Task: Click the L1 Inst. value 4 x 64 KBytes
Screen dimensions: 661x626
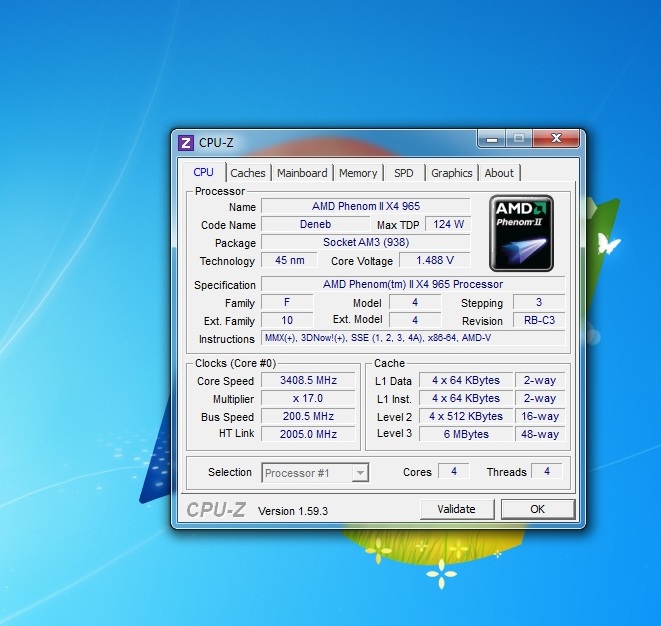Action: pos(466,398)
